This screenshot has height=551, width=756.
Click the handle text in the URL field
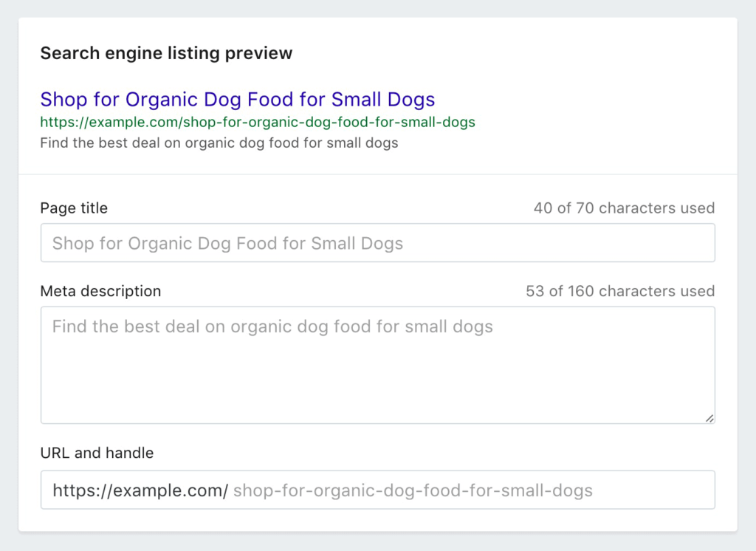[413, 490]
